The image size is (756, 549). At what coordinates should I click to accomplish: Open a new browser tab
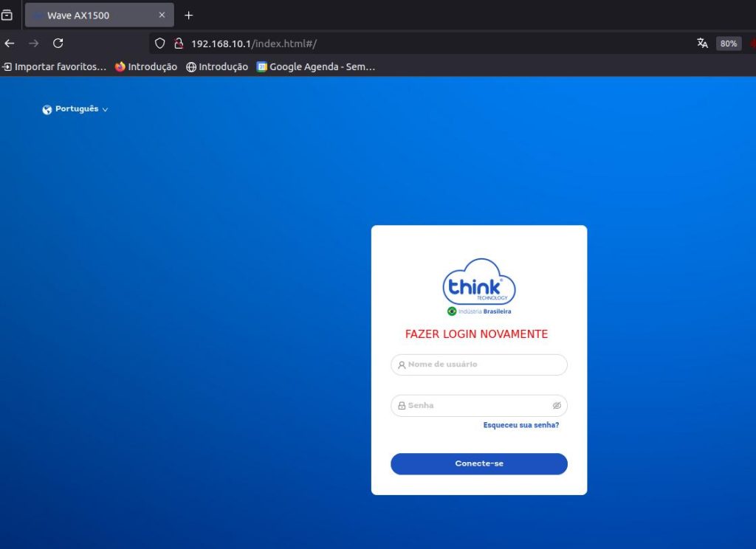[188, 15]
